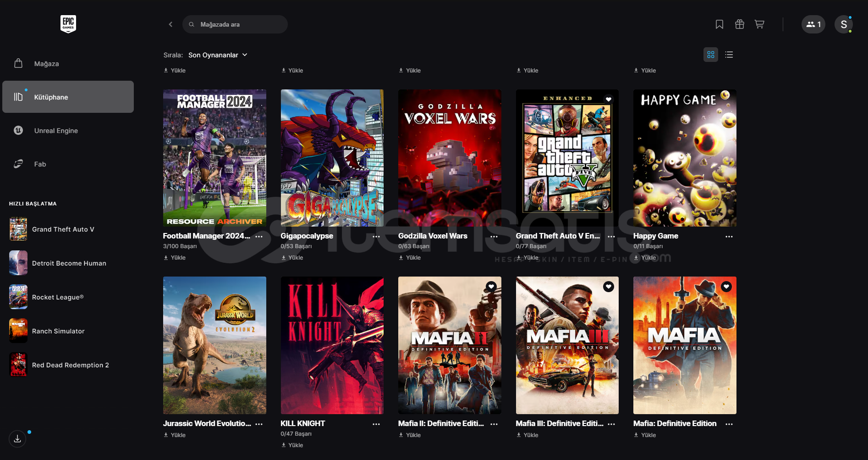This screenshot has width=868, height=460.
Task: Open the shopping cart
Action: [759, 24]
